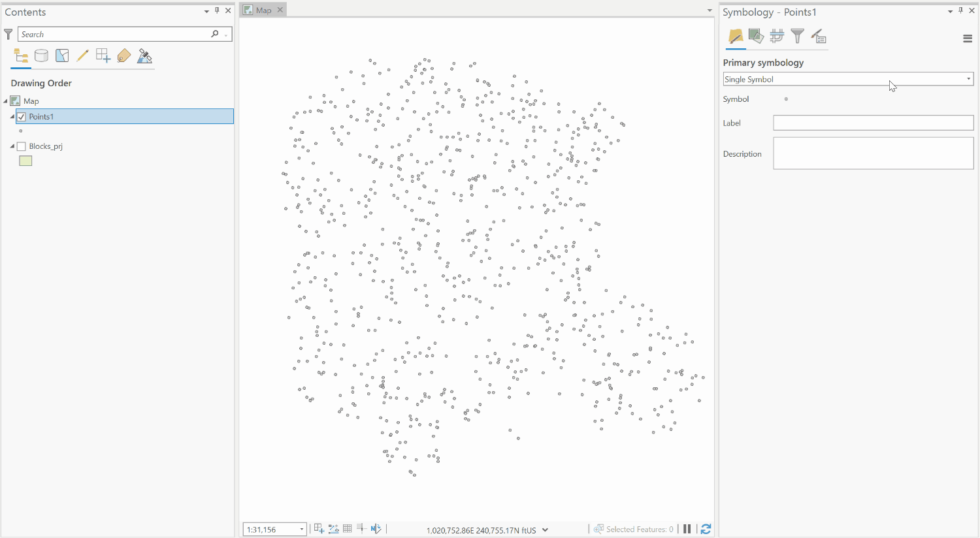The height and width of the screenshot is (538, 980).
Task: Open Vary symbology by attribute tab icon
Action: coord(756,37)
